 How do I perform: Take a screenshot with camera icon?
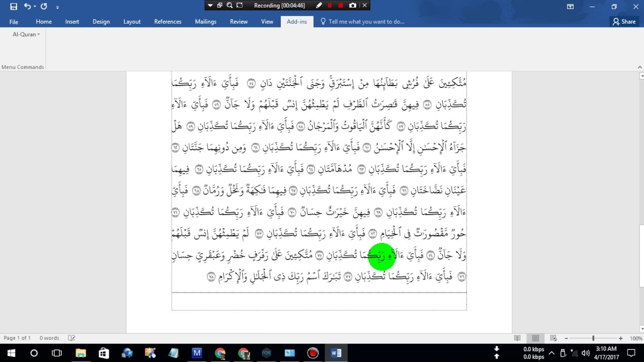pyautogui.click(x=353, y=6)
